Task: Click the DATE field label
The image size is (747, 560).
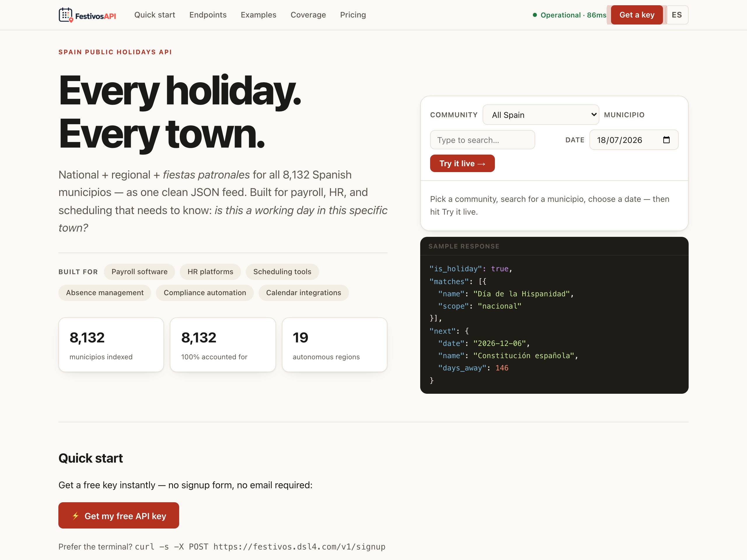Action: [x=575, y=140]
